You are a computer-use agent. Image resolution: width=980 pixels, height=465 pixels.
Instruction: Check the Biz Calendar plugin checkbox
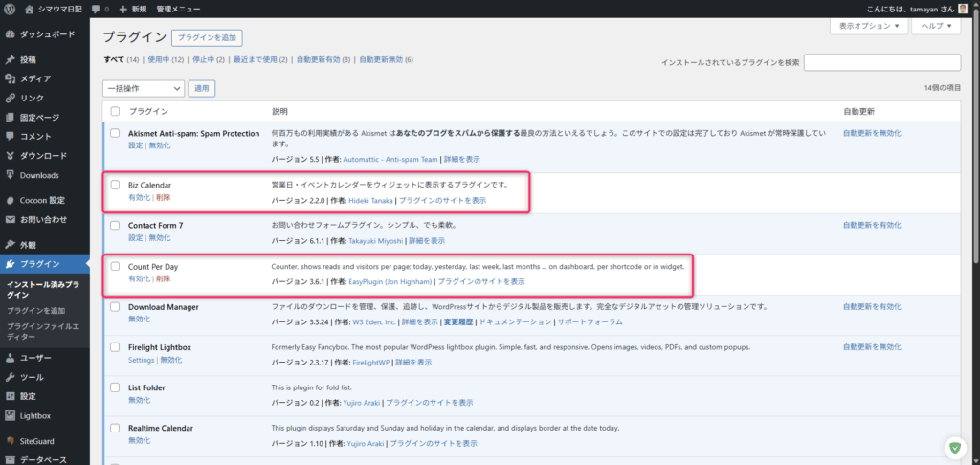coord(115,185)
